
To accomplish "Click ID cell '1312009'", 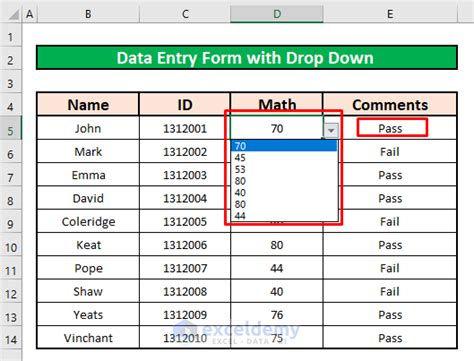I will [185, 315].
